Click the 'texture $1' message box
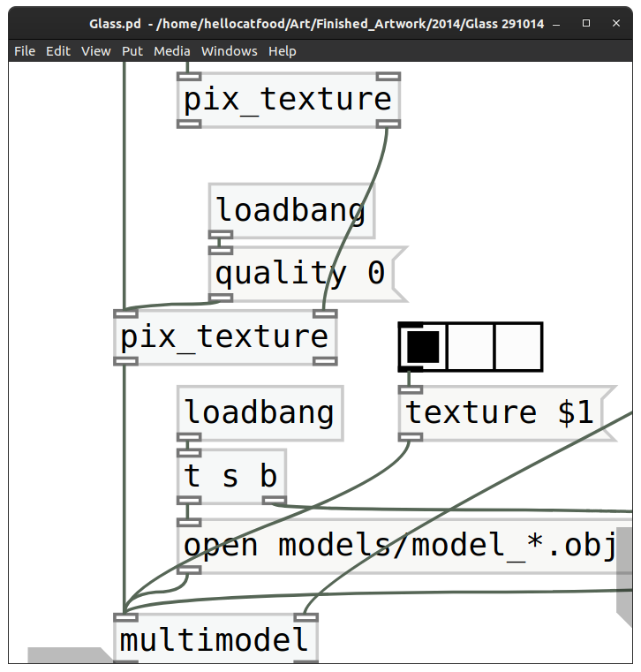Screen dimensions: 641x672 click(507, 413)
